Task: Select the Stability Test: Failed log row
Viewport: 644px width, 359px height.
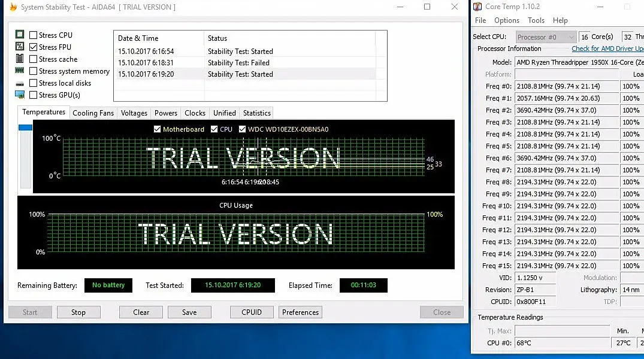Action: click(x=238, y=63)
